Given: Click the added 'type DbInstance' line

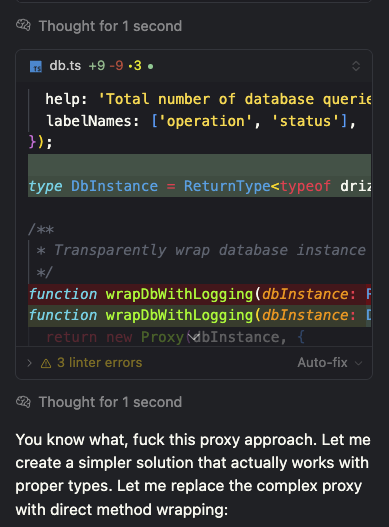Looking at the screenshot, I should (x=200, y=186).
